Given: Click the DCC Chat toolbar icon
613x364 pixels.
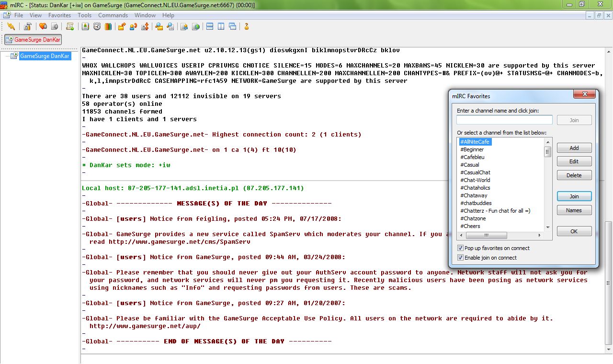Looking at the screenshot, I should tap(134, 26).
